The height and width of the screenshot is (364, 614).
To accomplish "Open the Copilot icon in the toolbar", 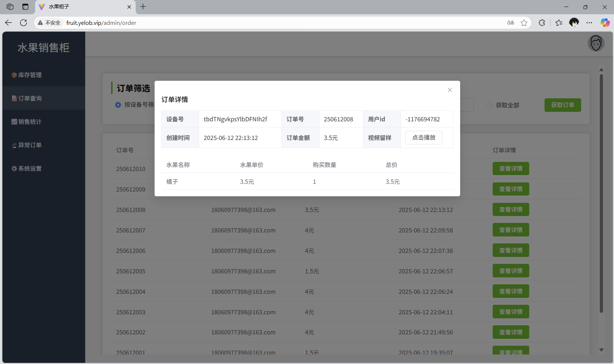I will pos(605,23).
